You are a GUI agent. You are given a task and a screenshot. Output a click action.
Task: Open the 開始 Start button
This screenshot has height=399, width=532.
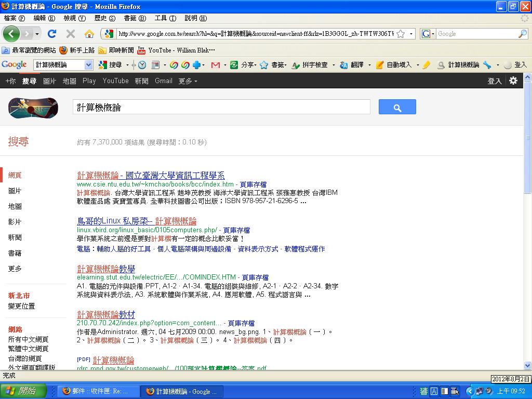(x=23, y=391)
